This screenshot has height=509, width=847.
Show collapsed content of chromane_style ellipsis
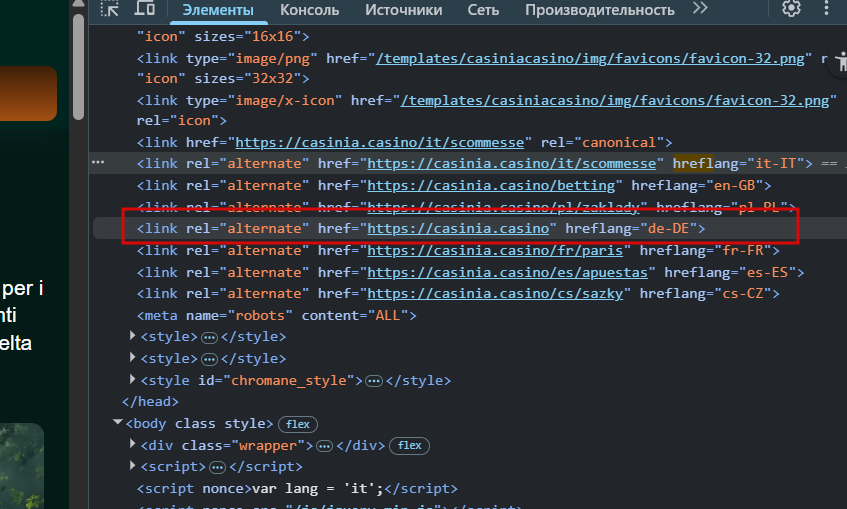[x=374, y=381]
